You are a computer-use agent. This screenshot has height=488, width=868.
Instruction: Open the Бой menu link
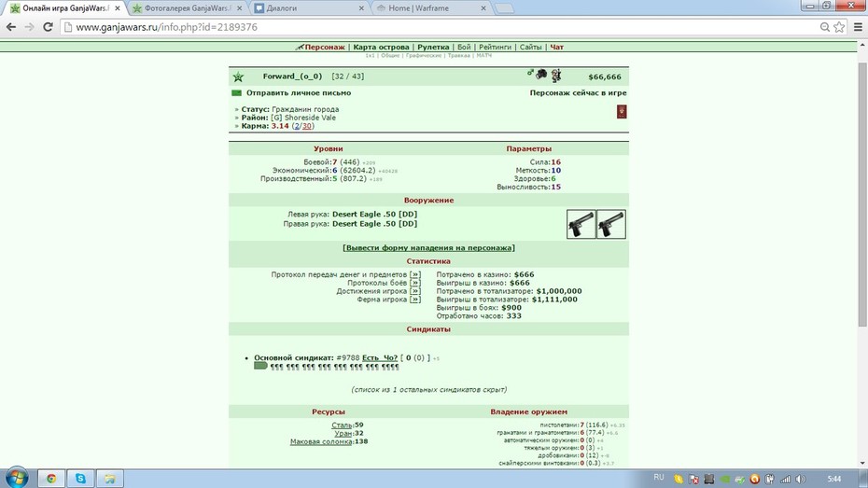pos(464,47)
